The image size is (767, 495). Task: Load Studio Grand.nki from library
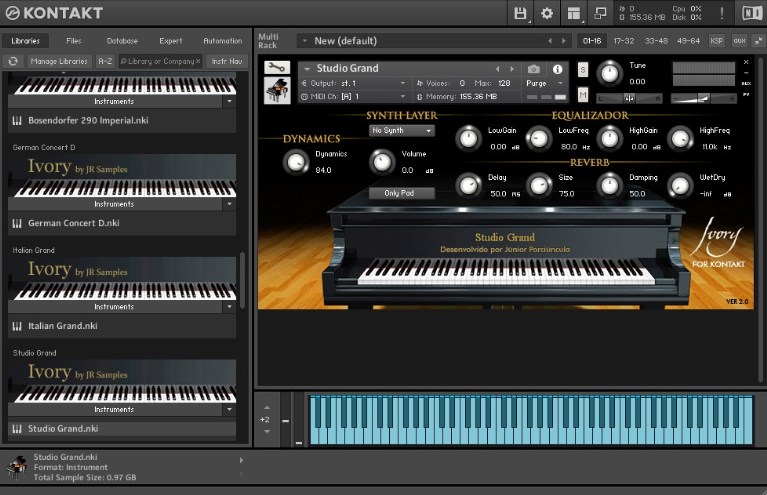(122, 429)
